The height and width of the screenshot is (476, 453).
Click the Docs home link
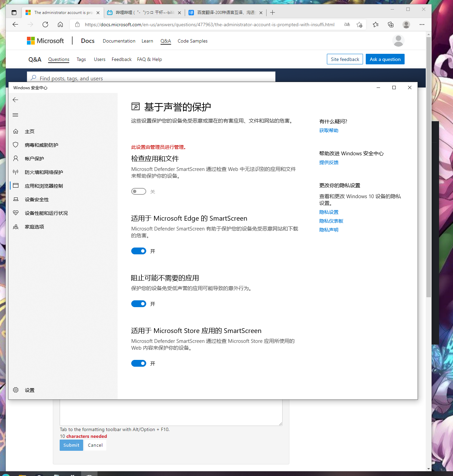click(x=88, y=41)
